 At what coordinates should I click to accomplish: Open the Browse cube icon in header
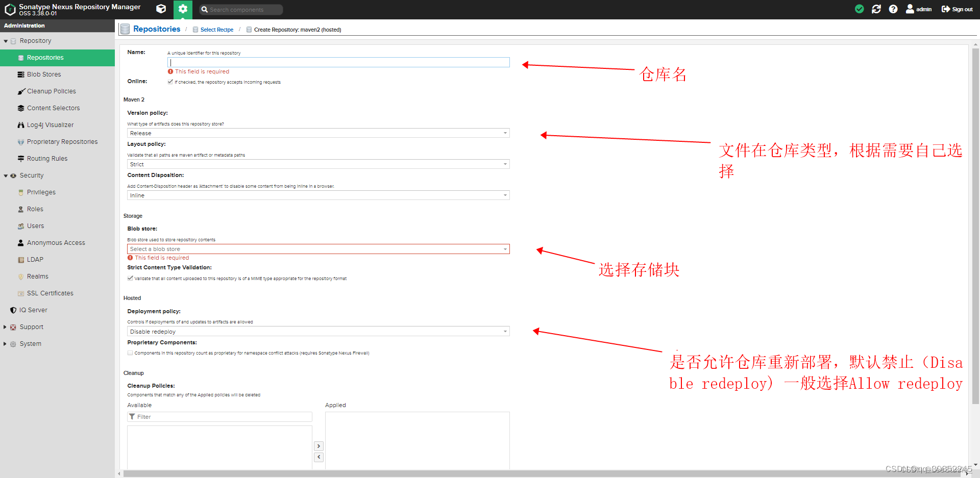(x=161, y=9)
